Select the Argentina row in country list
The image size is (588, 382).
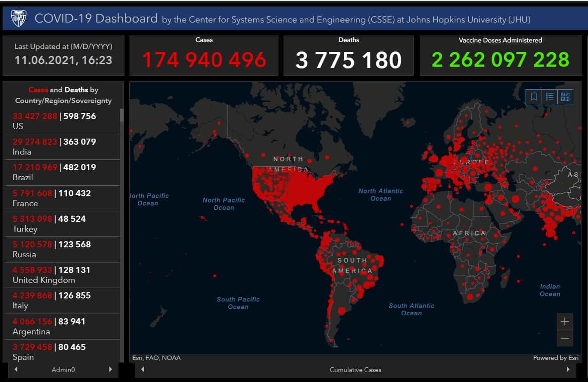coord(62,327)
